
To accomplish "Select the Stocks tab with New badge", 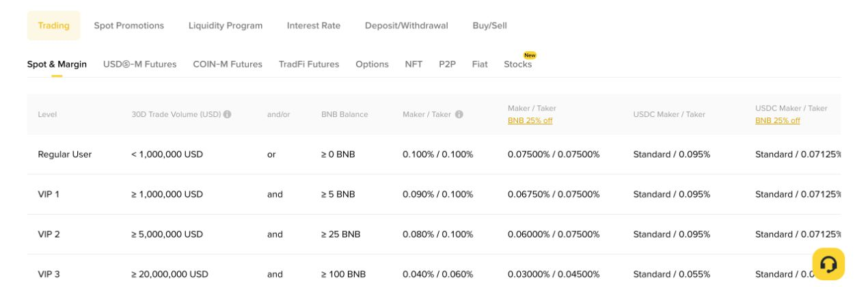I will coord(518,64).
